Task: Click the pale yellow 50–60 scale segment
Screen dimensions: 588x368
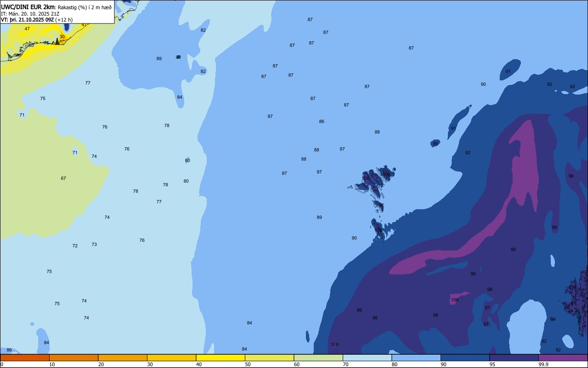Action: [x=269, y=357]
